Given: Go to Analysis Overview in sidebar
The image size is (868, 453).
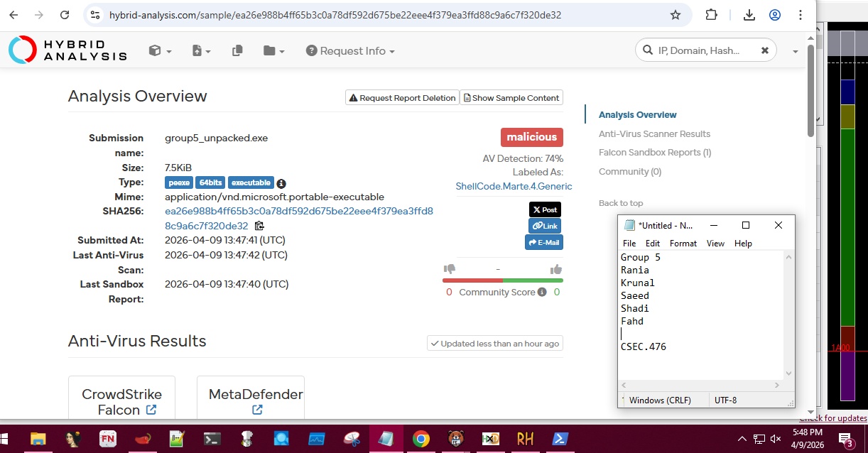Looking at the screenshot, I should 637,115.
